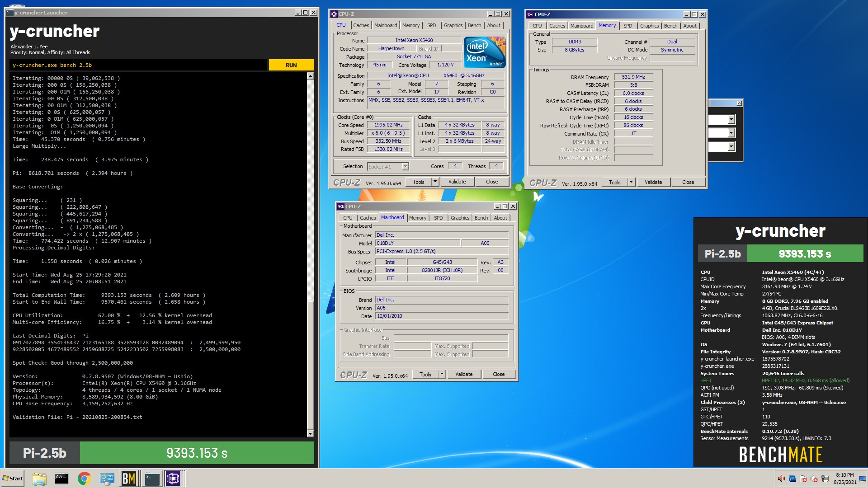Click Close button in the Memory window
Screen dimensions: 868x488
[x=688, y=182]
